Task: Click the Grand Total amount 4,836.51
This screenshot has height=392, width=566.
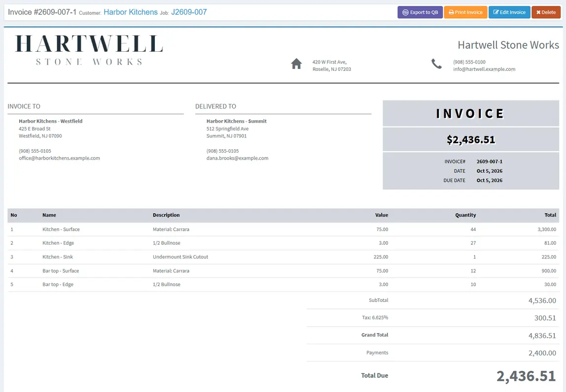Action: (542, 336)
